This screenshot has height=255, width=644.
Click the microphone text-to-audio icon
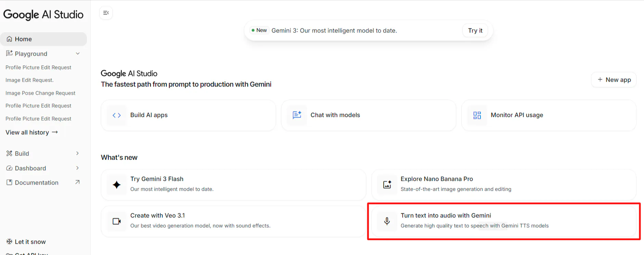click(x=387, y=222)
